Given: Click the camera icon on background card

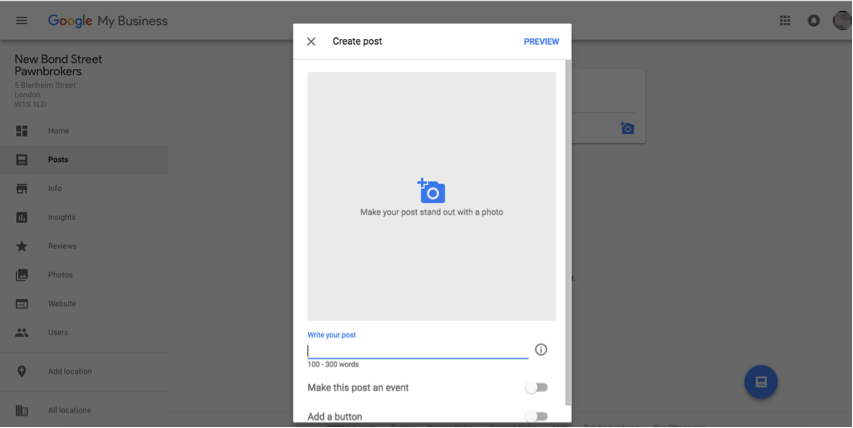Looking at the screenshot, I should (x=627, y=128).
